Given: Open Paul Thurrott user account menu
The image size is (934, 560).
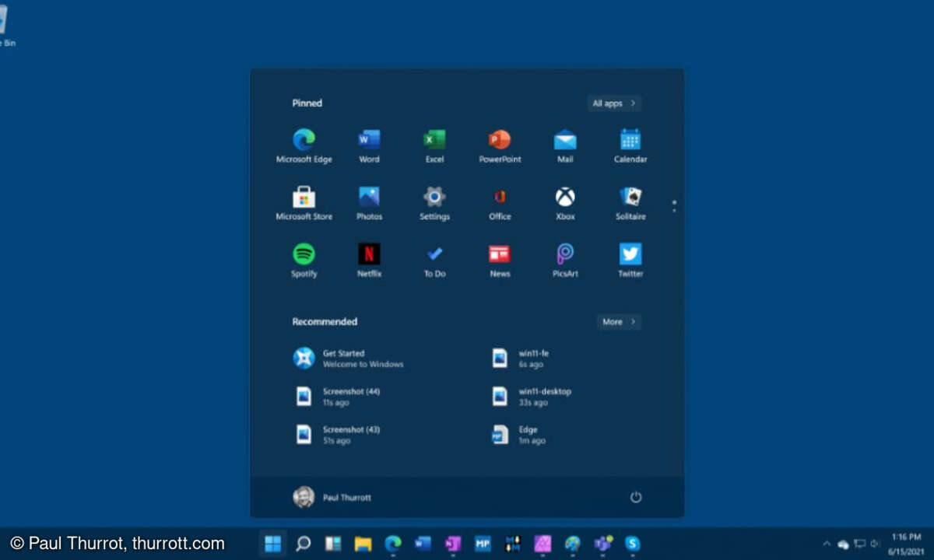Looking at the screenshot, I should pos(332,497).
